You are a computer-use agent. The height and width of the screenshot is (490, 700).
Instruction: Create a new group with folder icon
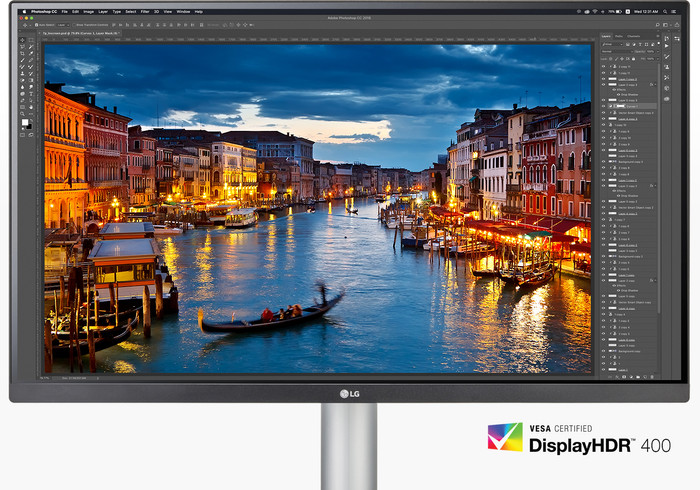click(638, 377)
